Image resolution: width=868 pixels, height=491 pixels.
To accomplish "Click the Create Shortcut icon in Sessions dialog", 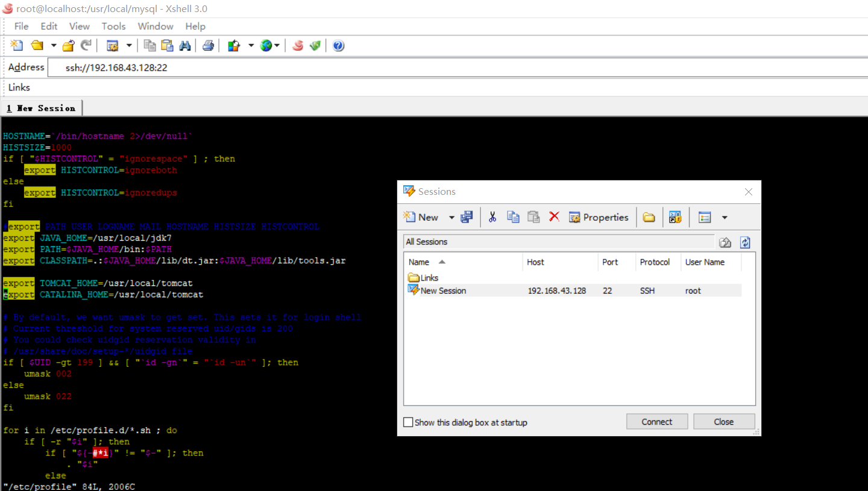I will [x=676, y=217].
